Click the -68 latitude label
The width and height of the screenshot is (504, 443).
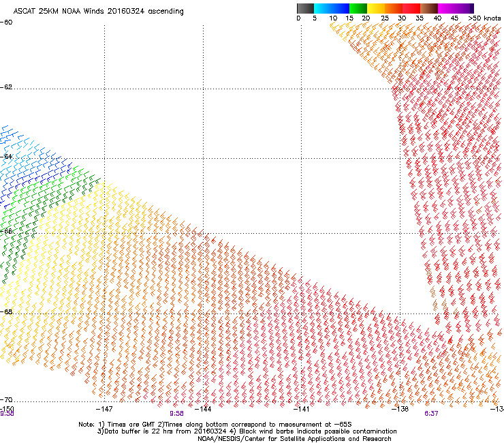[x=6, y=311]
